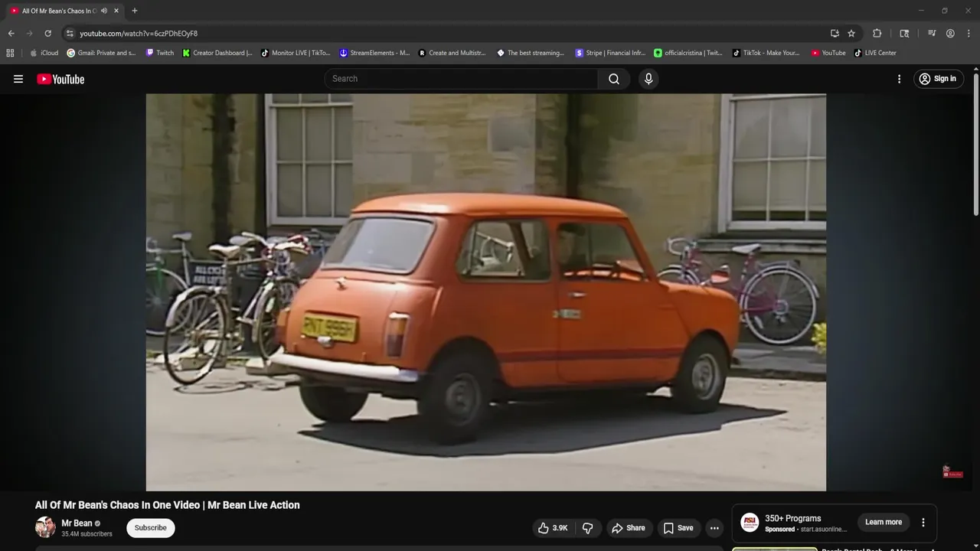The image size is (980, 551).
Task: Open the Monitor LIVE TikTok bookmark
Action: [296, 53]
